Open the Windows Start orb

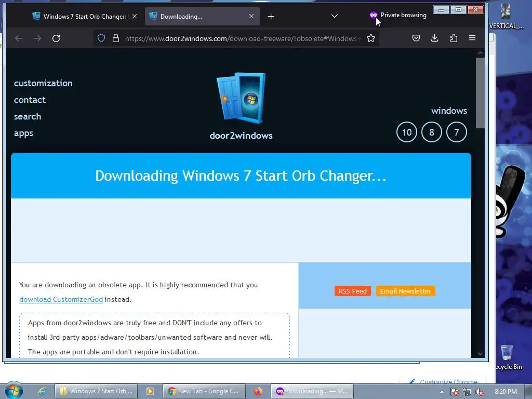[x=14, y=391]
